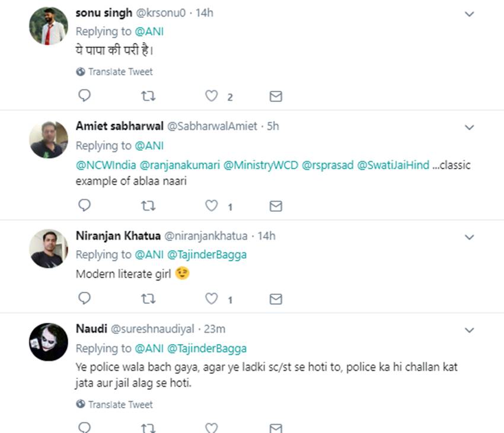Open the dropdown arrow on Naudi's tweet

[x=469, y=330]
